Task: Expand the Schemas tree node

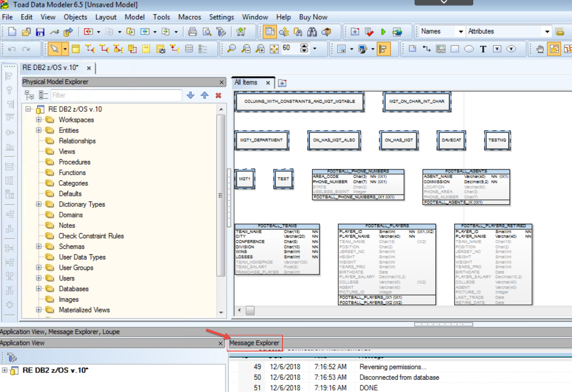Action: (x=38, y=246)
